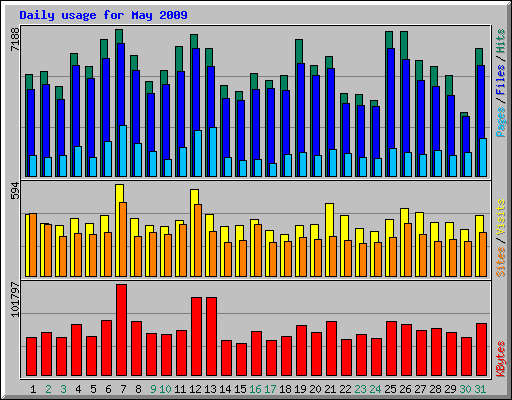Click the 7188 axis value label

pyautogui.click(x=15, y=39)
